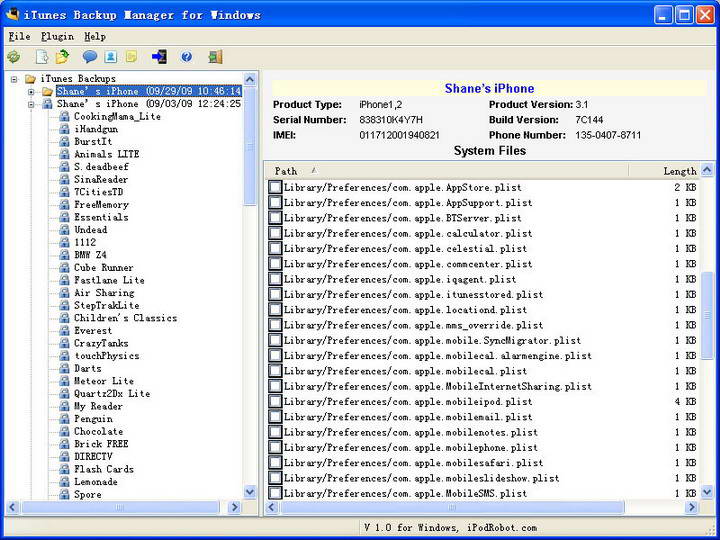Screen dimensions: 720x540
Task: Select the touchPhysics app entry
Action: pyautogui.click(x=107, y=356)
